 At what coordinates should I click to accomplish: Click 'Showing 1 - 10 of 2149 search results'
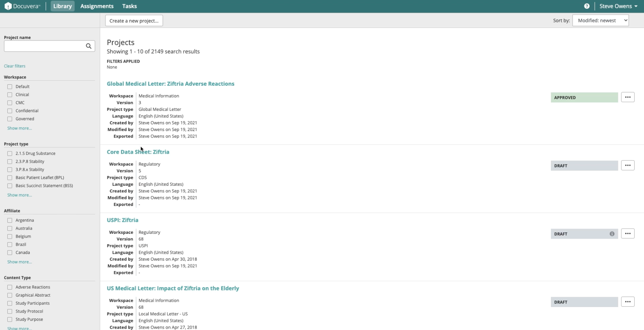pos(153,52)
